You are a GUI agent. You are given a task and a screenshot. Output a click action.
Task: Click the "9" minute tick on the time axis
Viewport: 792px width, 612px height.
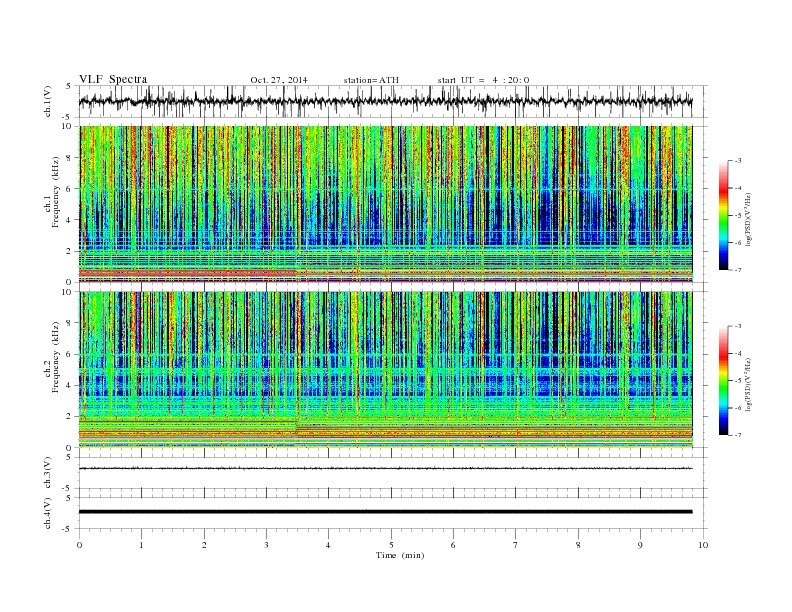point(640,545)
